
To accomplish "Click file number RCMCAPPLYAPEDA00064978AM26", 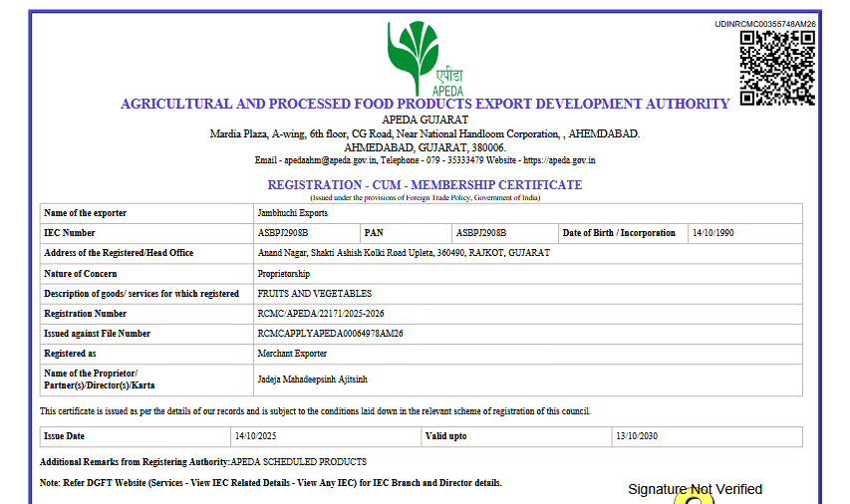I will pos(330,334).
